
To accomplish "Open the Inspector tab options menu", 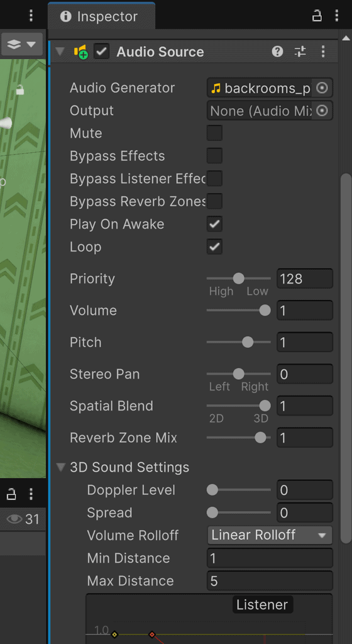I will tap(337, 16).
